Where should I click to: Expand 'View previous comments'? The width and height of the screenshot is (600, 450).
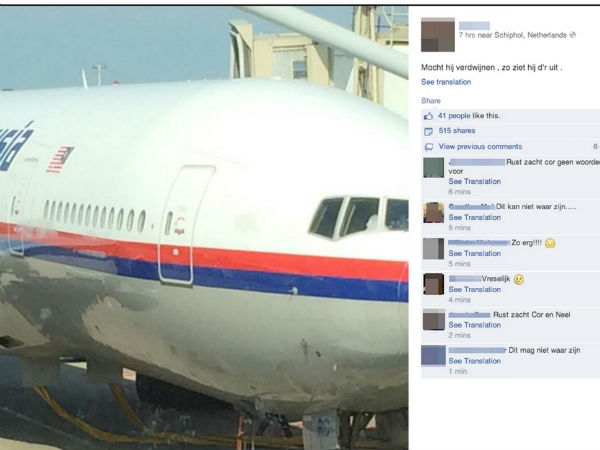click(480, 147)
